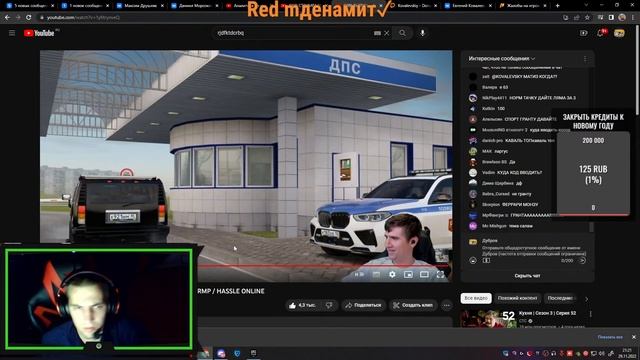Start voice search with microphone icon
Image resolution: width=640 pixels, height=360 pixels.
pos(422,33)
